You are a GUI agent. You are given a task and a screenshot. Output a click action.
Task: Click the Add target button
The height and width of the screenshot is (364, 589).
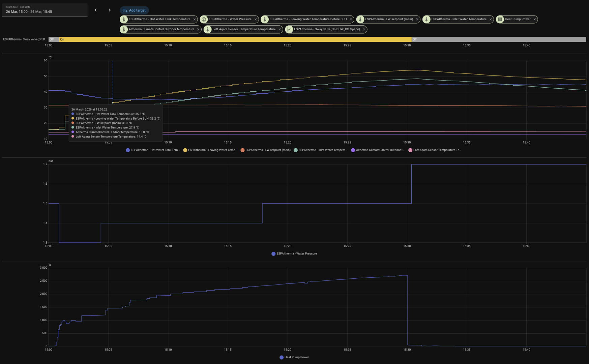pos(134,10)
